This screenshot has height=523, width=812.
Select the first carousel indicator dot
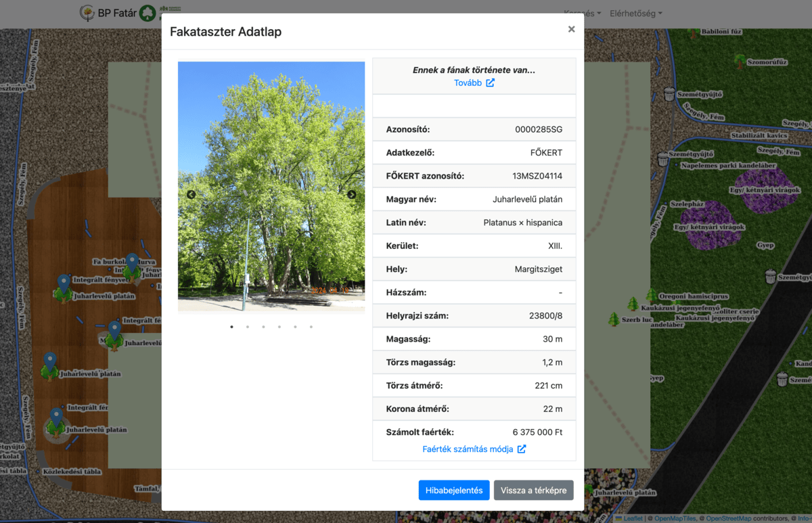[231, 327]
